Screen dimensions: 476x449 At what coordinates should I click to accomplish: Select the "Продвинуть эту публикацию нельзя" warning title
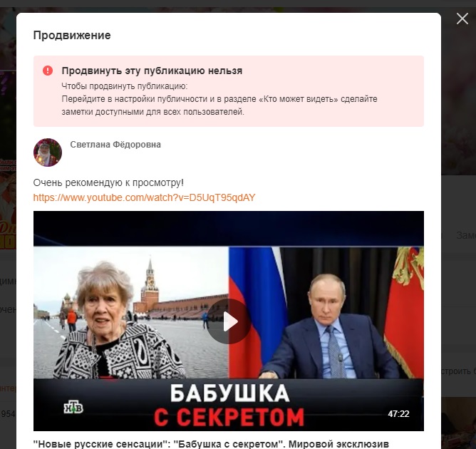click(152, 71)
